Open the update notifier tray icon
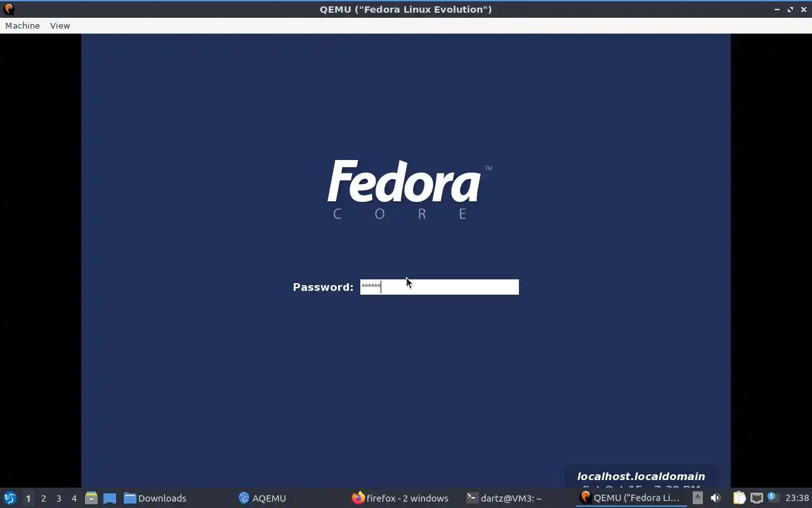The height and width of the screenshot is (508, 812). click(773, 497)
